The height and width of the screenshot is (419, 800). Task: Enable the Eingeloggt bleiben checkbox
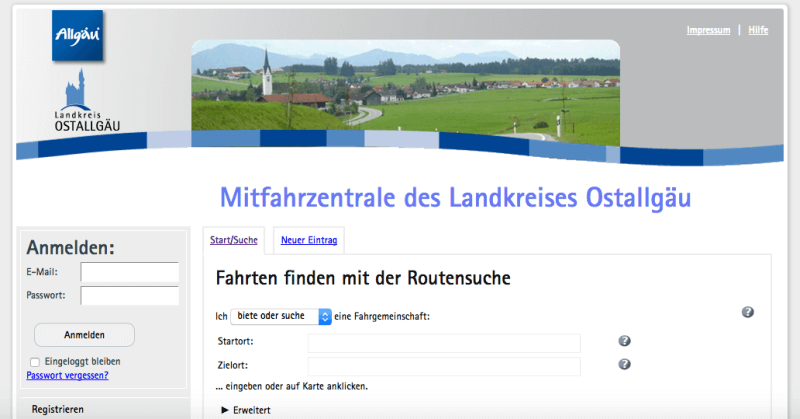tap(35, 362)
